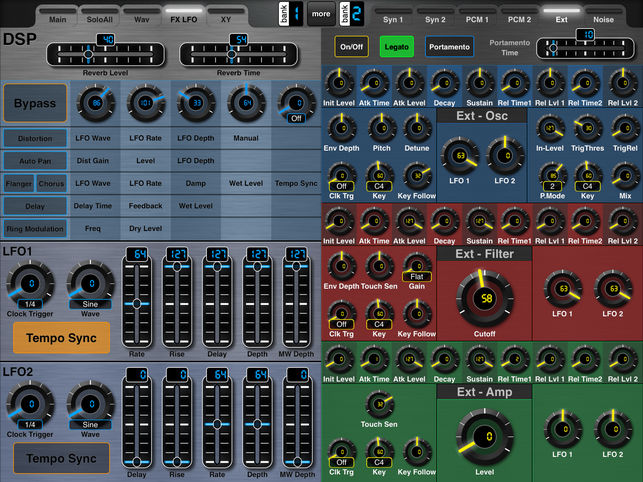Click the In-Level knob
The image size is (643, 482).
[548, 126]
